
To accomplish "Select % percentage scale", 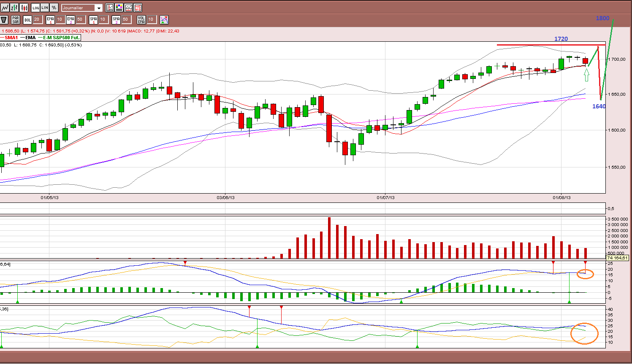I will coord(54,8).
